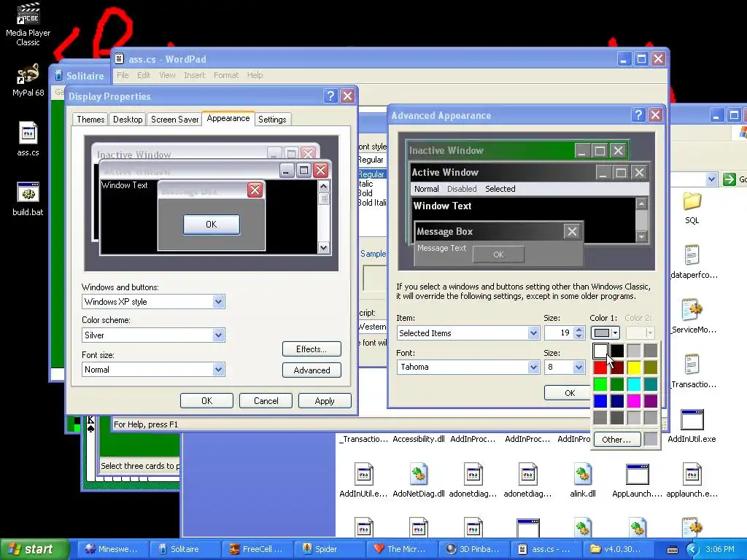
Task: Switch to FreeCell taskbar button
Action: pyautogui.click(x=258, y=549)
